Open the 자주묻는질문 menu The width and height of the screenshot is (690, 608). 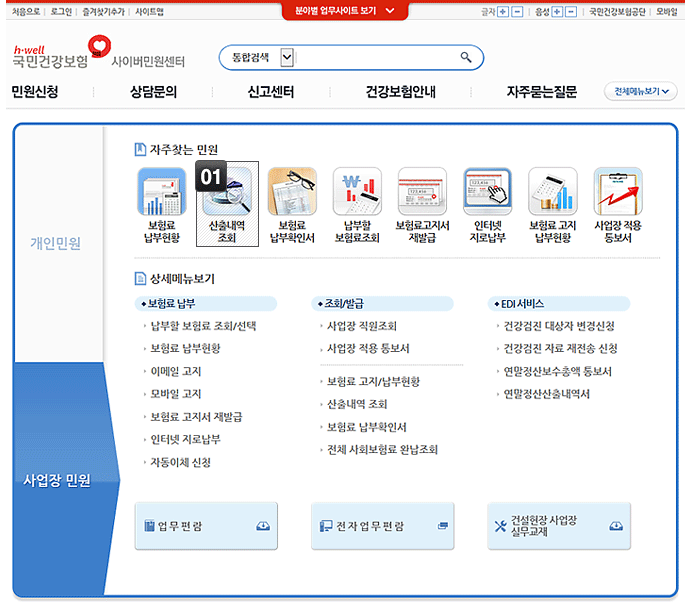tap(541, 92)
